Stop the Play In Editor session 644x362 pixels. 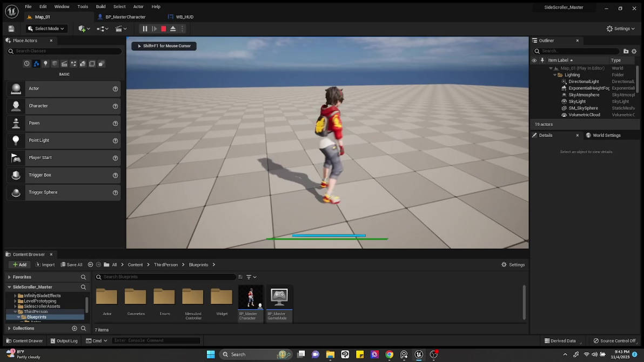tap(163, 29)
